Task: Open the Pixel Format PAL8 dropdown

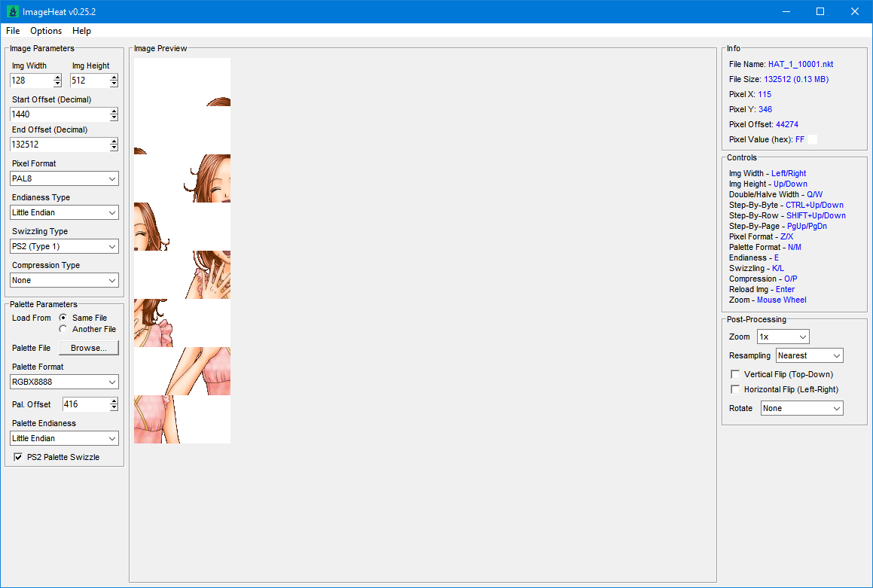Action: 64,178
